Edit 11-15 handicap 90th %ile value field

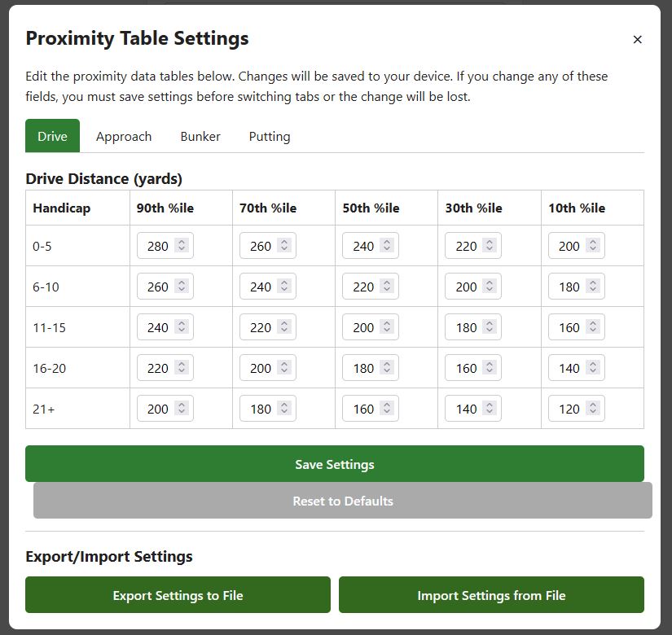[x=165, y=327]
